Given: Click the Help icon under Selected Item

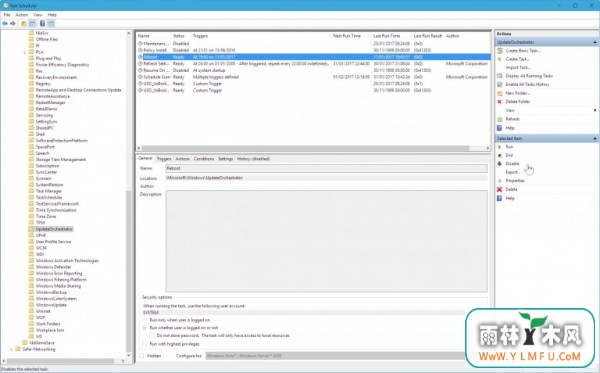Looking at the screenshot, I should tap(499, 198).
